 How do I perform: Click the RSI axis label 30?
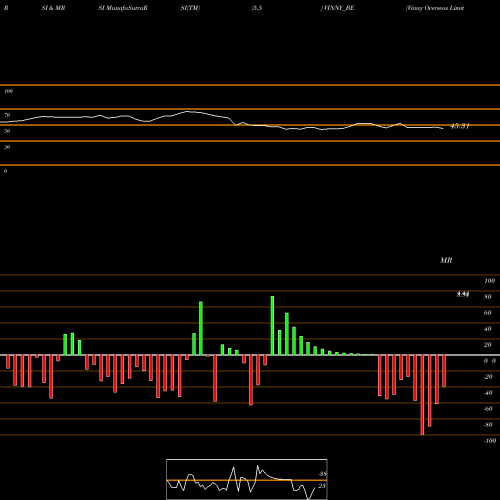(x=7, y=147)
